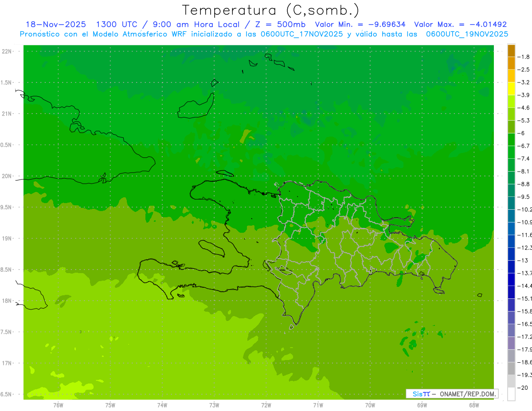Image resolution: width=532 pixels, height=411 pixels.
Task: Click the '-8.1' colorbar label
Action: point(524,171)
